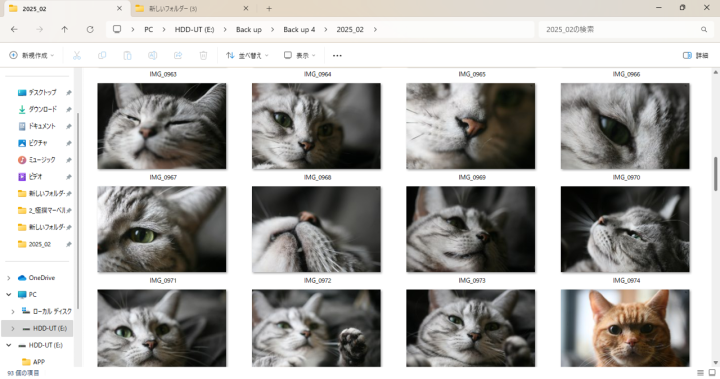Open the three-dots more options menu
This screenshot has width=720, height=379.
(x=337, y=56)
